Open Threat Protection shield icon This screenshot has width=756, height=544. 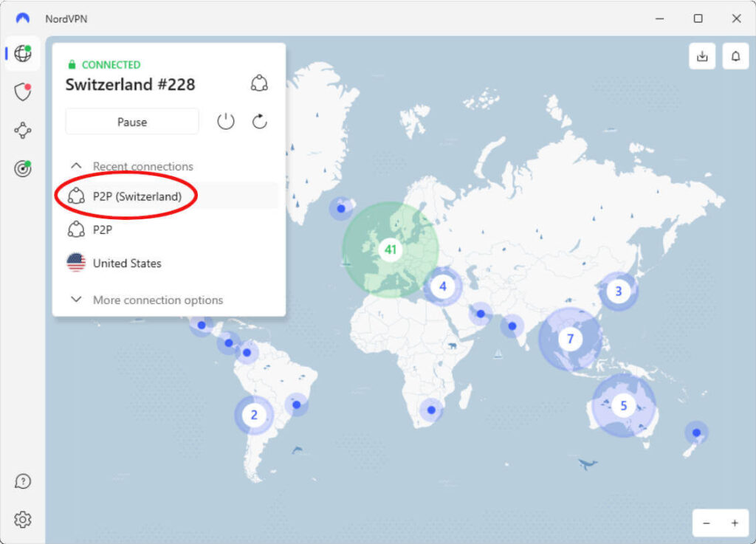[23, 92]
